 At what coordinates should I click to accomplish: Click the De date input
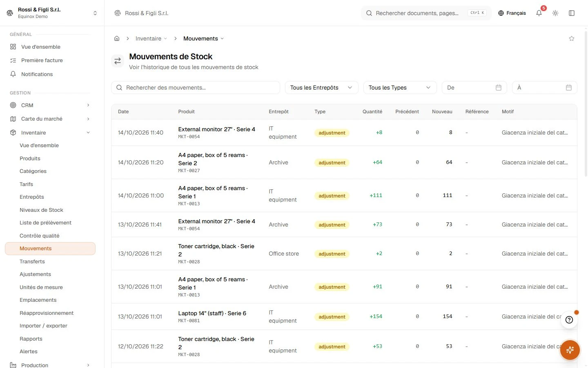pyautogui.click(x=474, y=88)
